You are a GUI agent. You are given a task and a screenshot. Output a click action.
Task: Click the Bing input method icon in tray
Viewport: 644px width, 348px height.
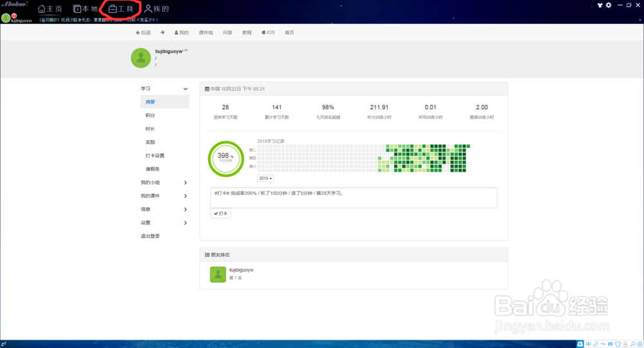[580, 344]
